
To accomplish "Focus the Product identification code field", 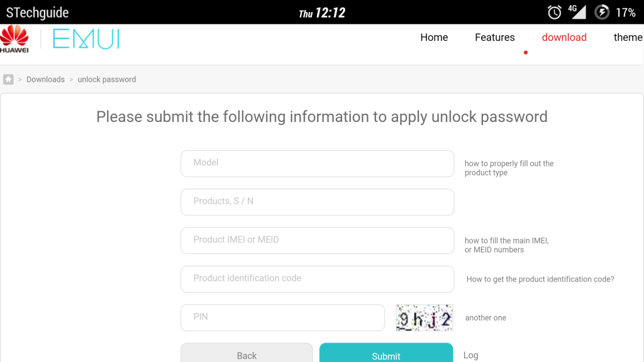I will (317, 279).
